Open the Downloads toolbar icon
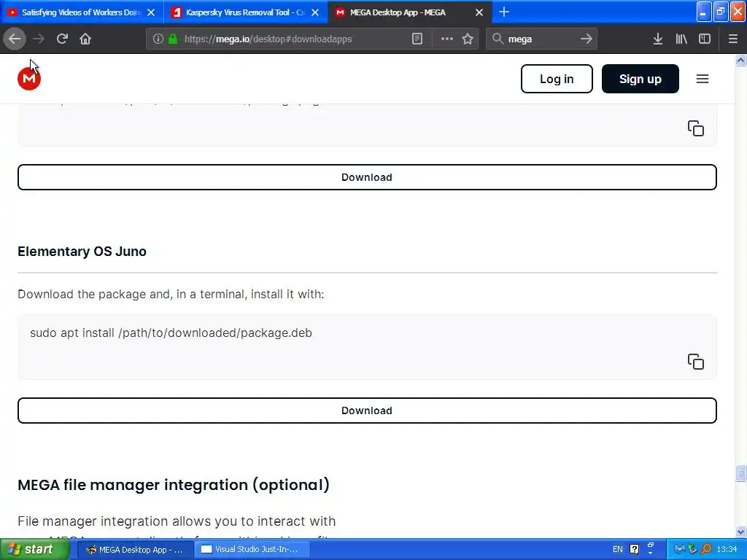 (658, 39)
